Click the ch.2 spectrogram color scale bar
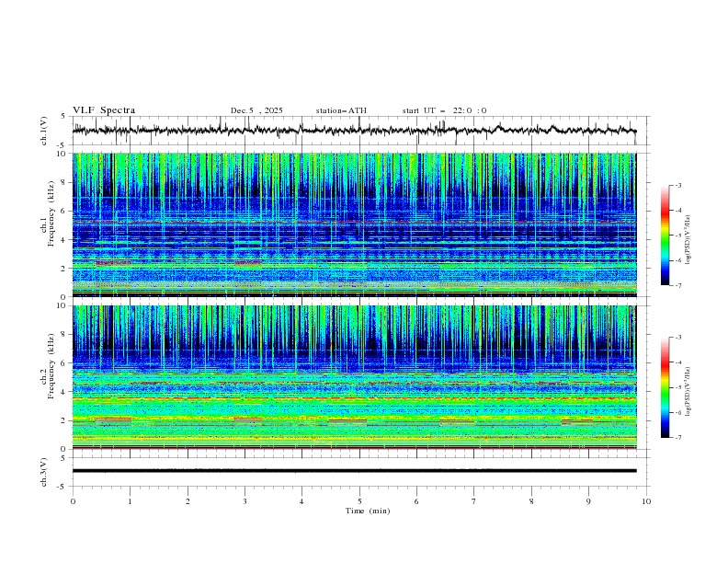The width and height of the screenshot is (728, 563). [x=665, y=387]
